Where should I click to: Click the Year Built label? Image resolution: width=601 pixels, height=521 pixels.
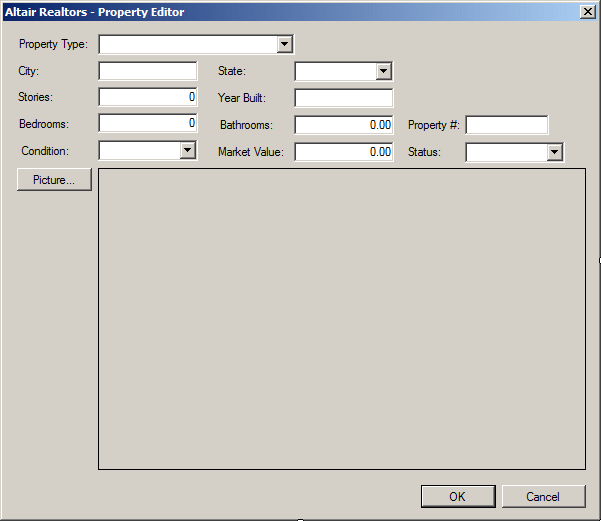[x=241, y=98]
